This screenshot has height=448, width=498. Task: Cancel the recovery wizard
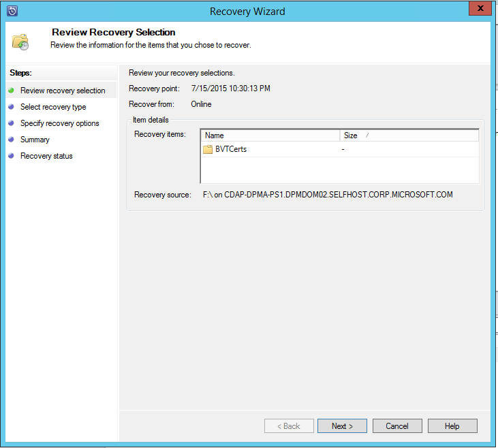pyautogui.click(x=397, y=426)
